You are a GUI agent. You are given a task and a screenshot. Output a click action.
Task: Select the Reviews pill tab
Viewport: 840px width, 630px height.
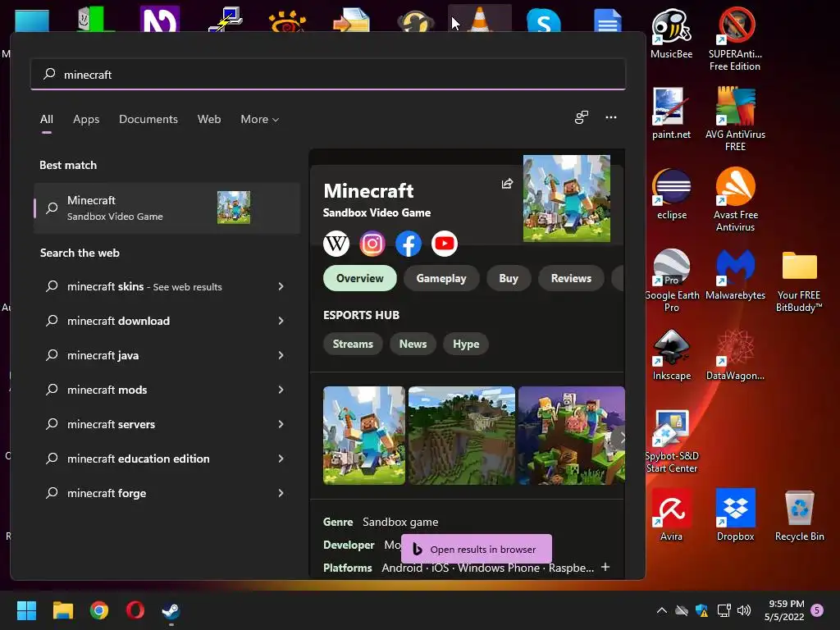tap(571, 279)
